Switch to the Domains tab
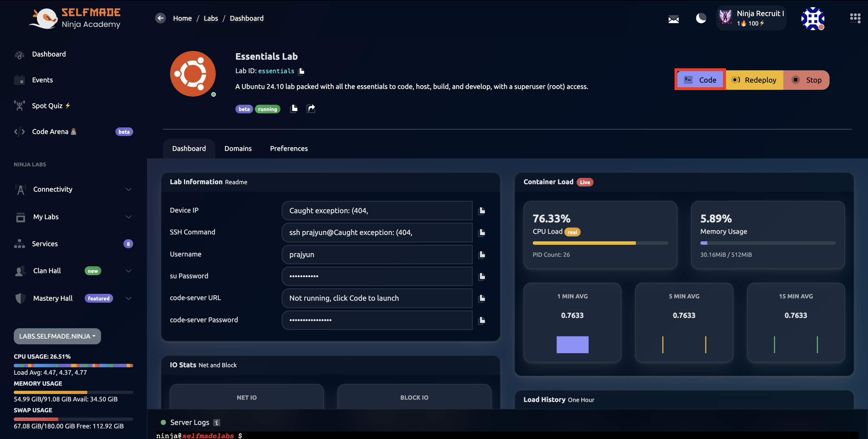868x439 pixels. tap(238, 149)
